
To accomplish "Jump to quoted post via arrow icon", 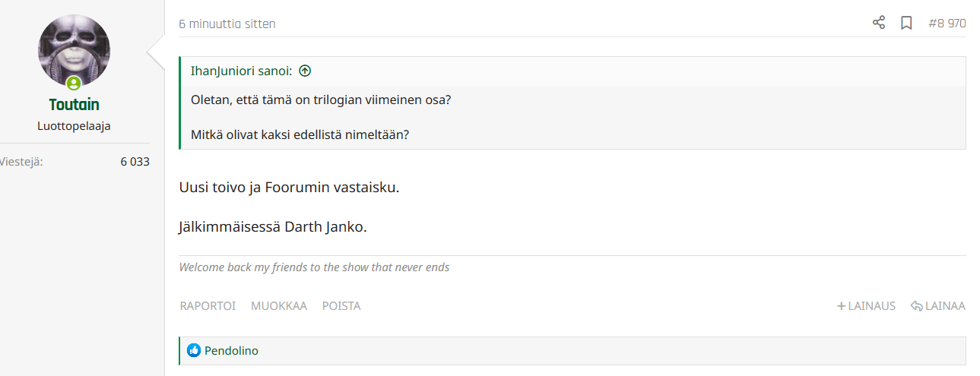I will tap(305, 71).
